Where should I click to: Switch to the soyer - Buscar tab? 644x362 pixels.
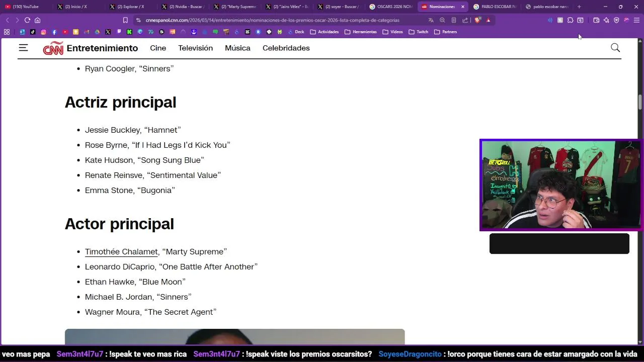(338, 7)
